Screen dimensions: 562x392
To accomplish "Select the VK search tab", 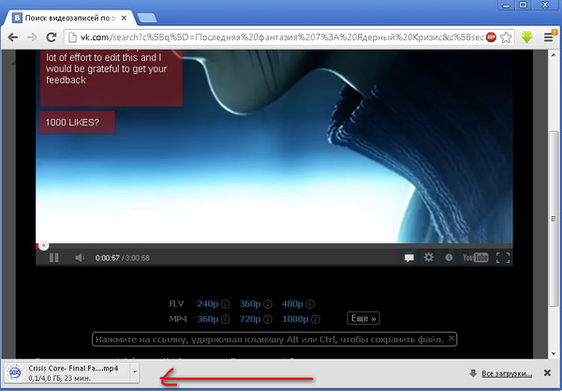I will [x=68, y=18].
